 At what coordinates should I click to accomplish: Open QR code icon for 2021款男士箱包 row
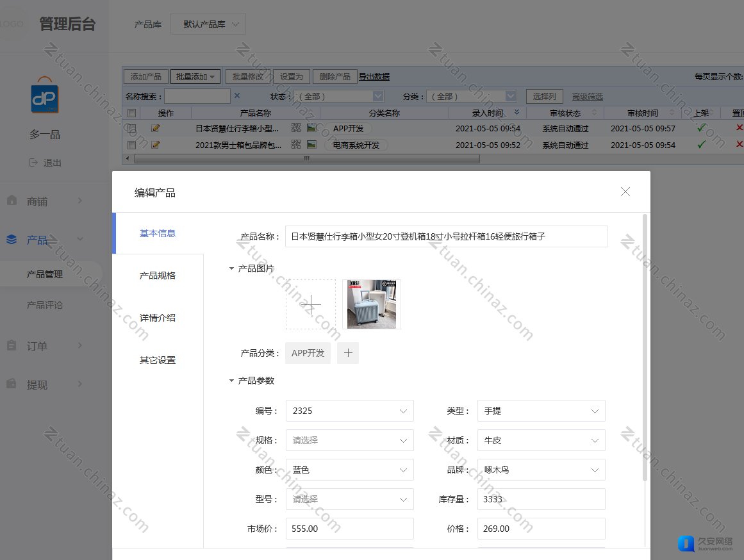296,144
